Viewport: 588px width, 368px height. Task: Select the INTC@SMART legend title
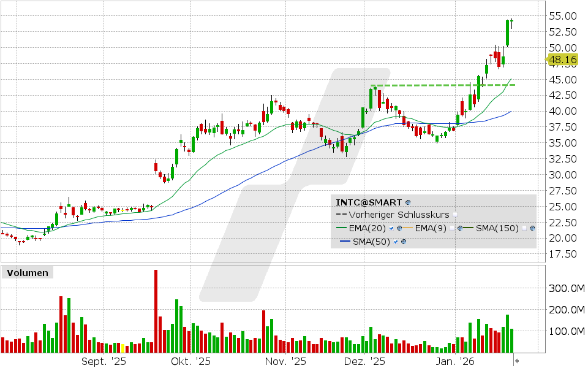click(367, 202)
